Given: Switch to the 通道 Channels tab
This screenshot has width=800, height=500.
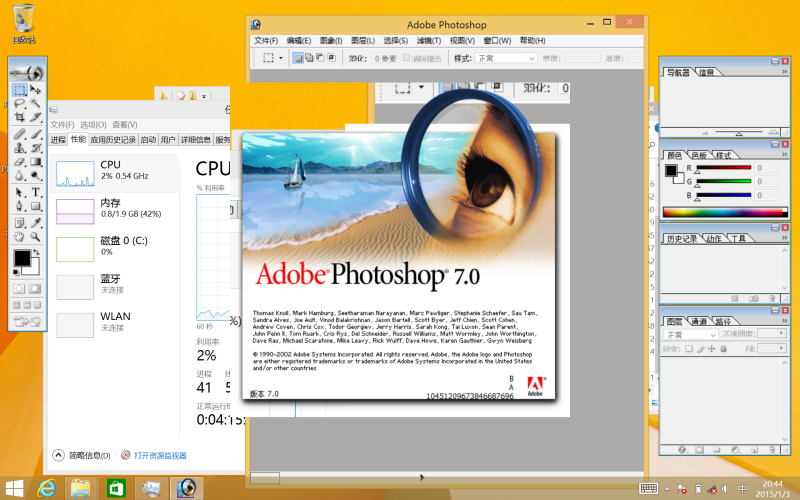Looking at the screenshot, I should 699,321.
